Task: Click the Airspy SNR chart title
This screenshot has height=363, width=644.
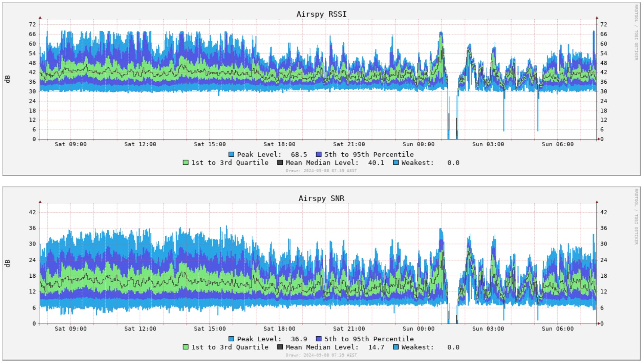Action: tap(321, 198)
